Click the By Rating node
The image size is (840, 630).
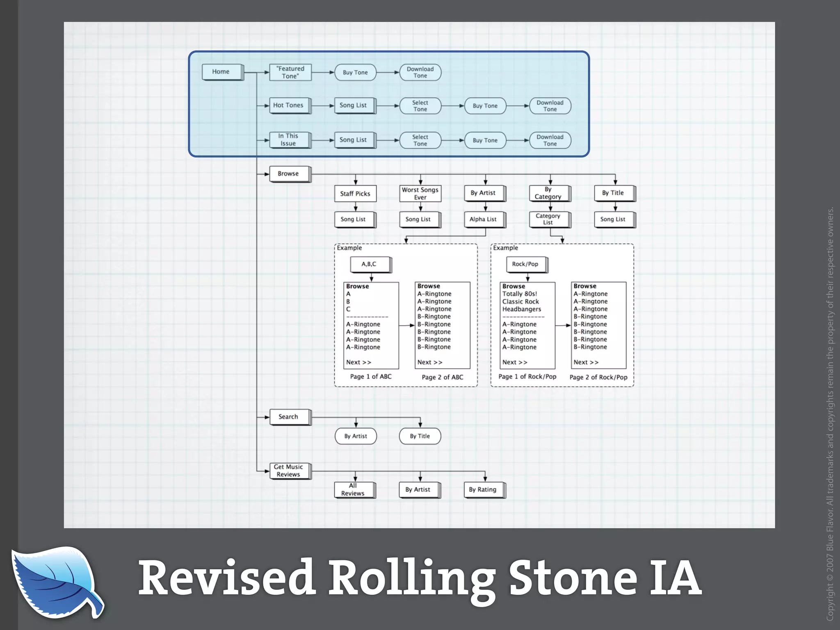484,490
